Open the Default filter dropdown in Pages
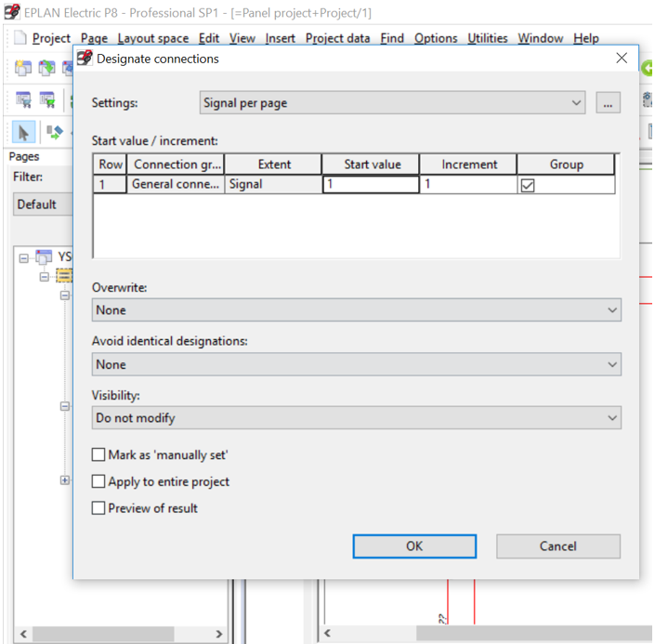Image resolution: width=655 pixels, height=644 pixels. pyautogui.click(x=43, y=204)
